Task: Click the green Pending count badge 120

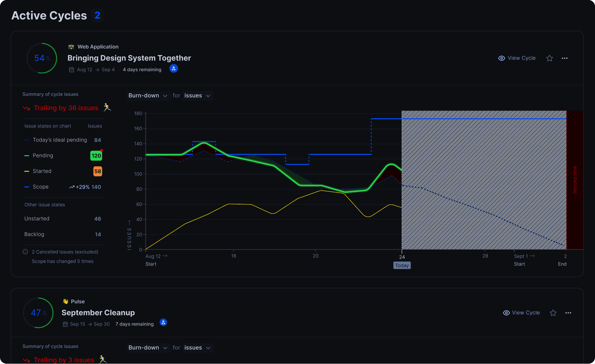Action: [96, 156]
